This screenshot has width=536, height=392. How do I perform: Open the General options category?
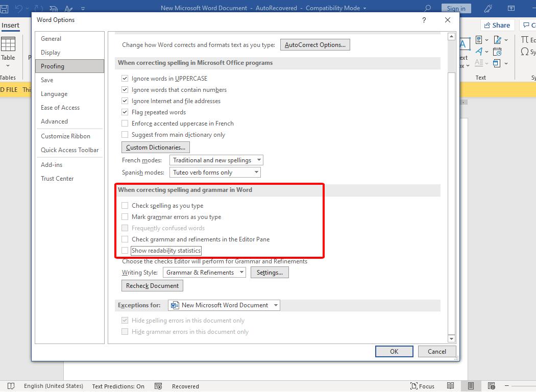coord(70,39)
